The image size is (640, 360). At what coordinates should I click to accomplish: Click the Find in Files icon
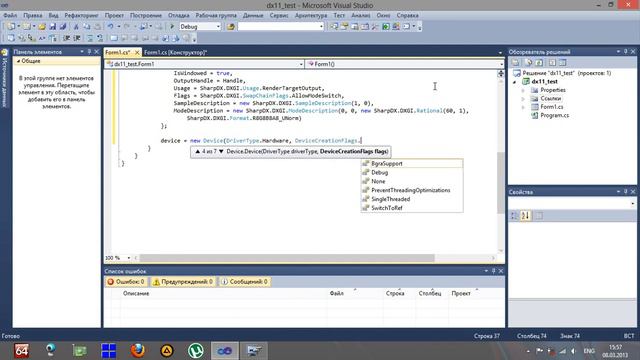point(231,27)
